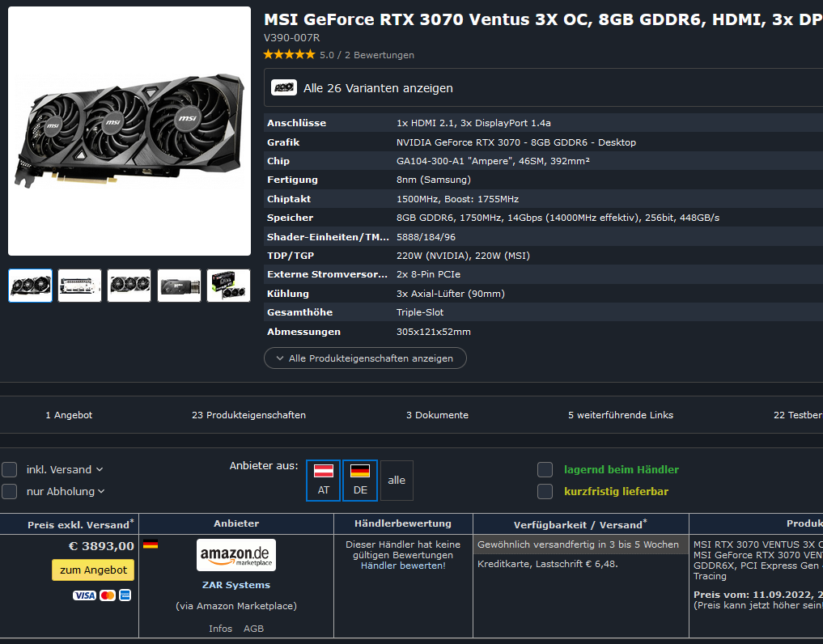
Task: Click the German flag icon next to amazon.de
Action: point(150,544)
